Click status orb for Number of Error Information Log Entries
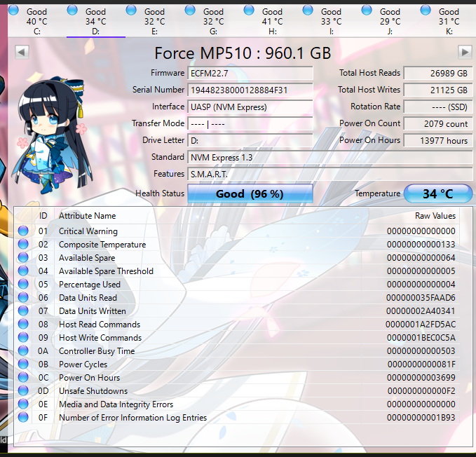Image resolution: width=476 pixels, height=457 pixels. pos(23,417)
